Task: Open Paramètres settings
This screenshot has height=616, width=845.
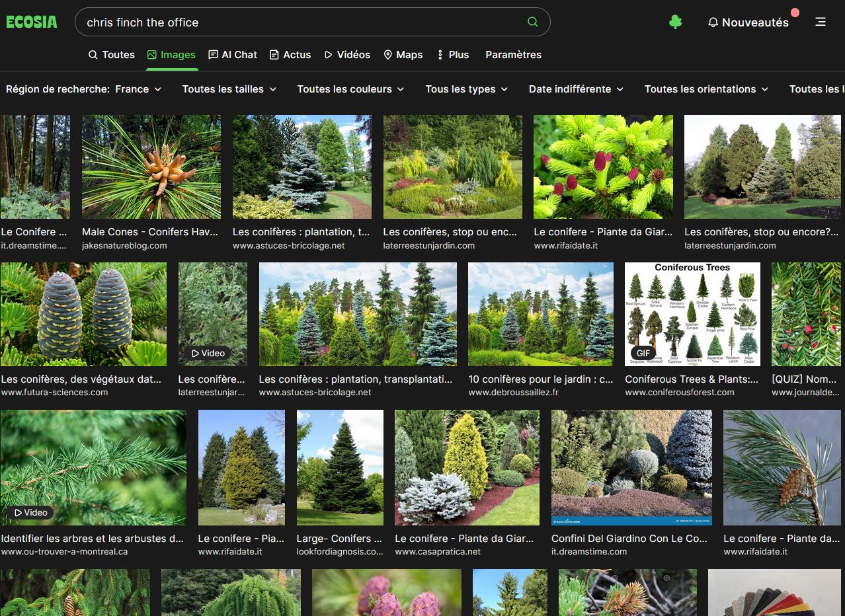Action: (513, 55)
